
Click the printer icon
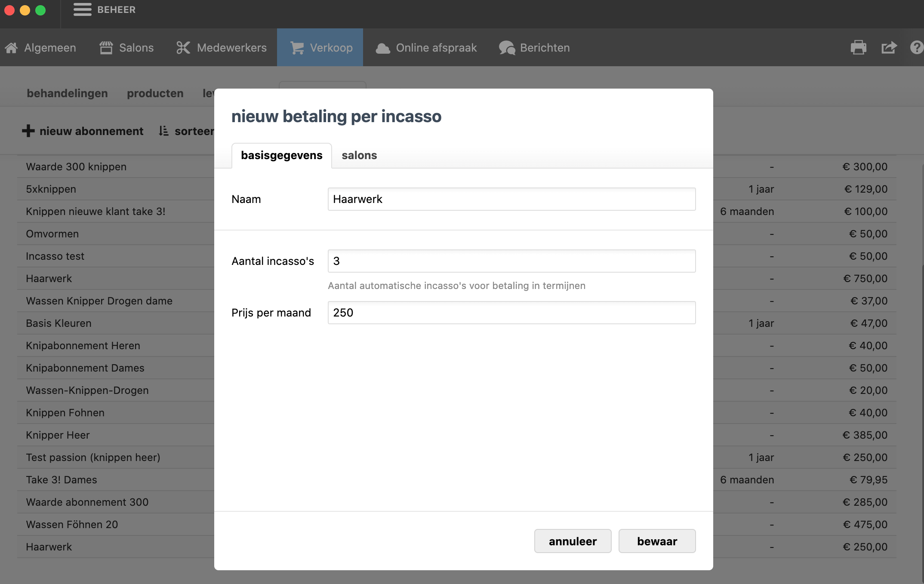858,47
